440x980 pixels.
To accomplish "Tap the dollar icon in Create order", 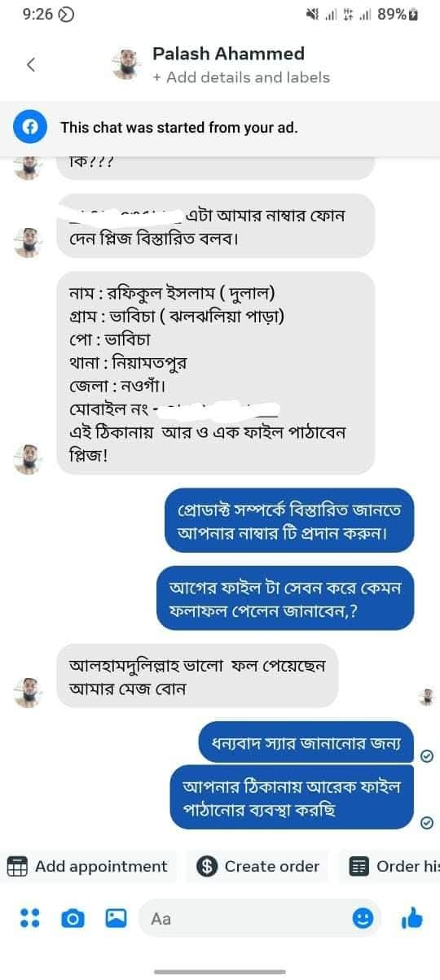I will point(208,867).
